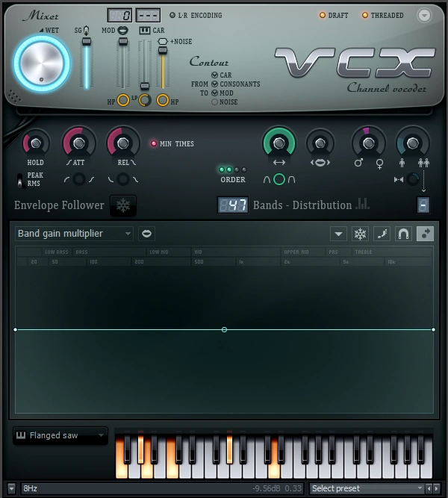Open the Flanged saw carrier dropdown

coord(60,435)
